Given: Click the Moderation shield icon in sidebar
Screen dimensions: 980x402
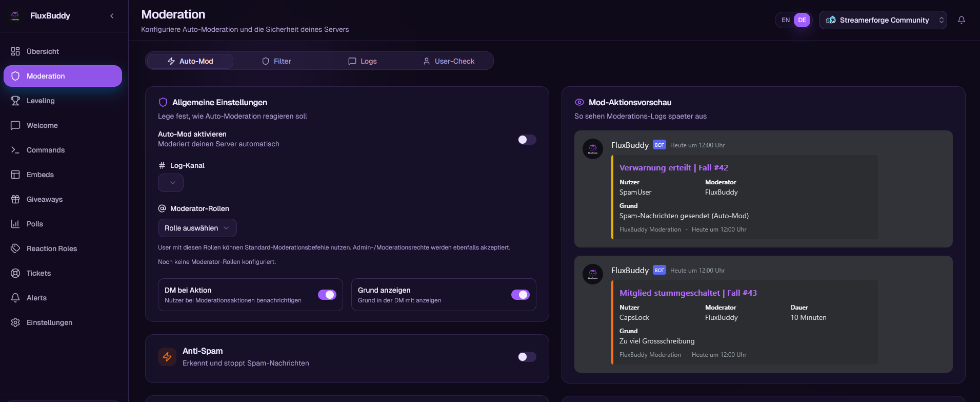Looking at the screenshot, I should 15,76.
